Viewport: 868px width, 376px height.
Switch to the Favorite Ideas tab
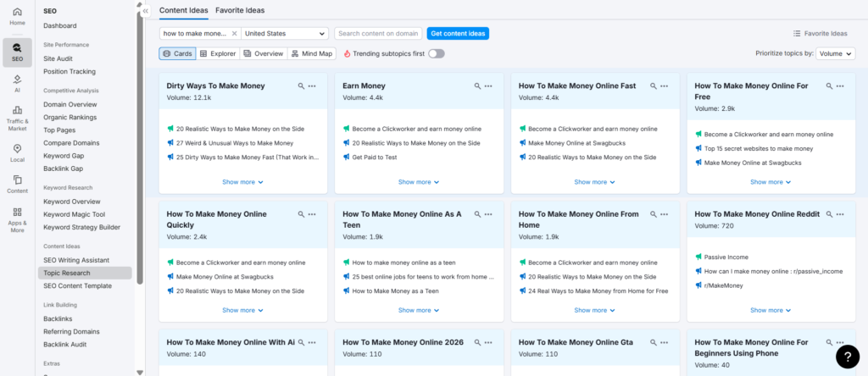[x=240, y=10]
